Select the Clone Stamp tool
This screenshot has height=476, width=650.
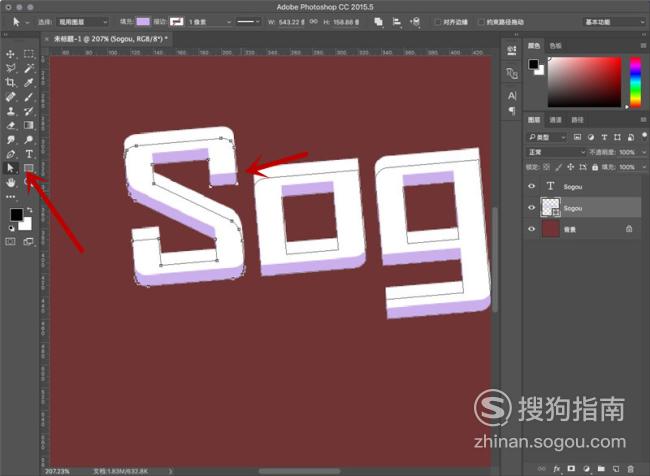pos(10,111)
